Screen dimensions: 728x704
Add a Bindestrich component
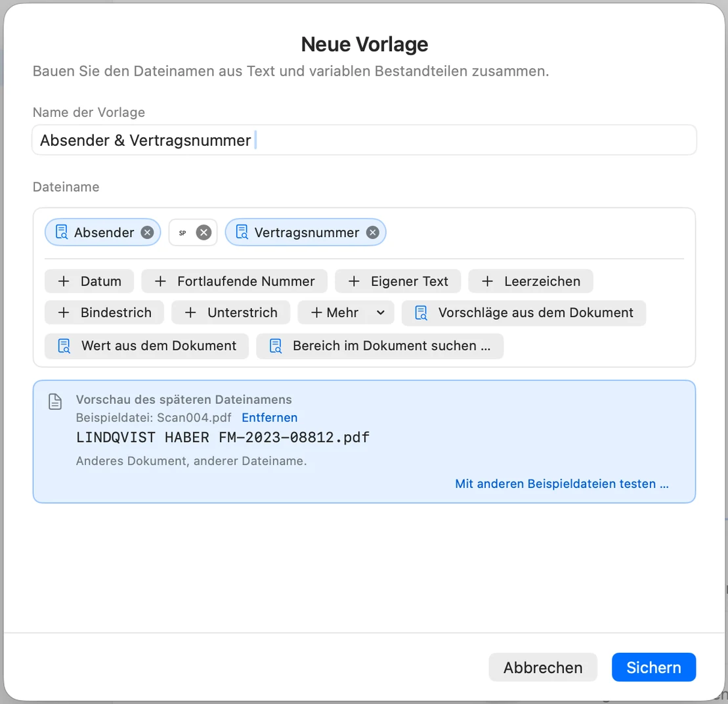tap(104, 313)
